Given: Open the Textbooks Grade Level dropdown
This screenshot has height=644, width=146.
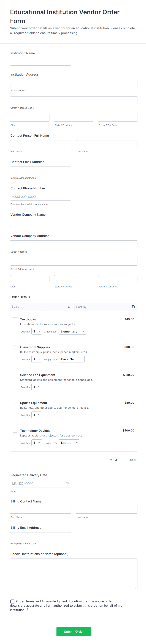Looking at the screenshot, I should coord(72,331).
